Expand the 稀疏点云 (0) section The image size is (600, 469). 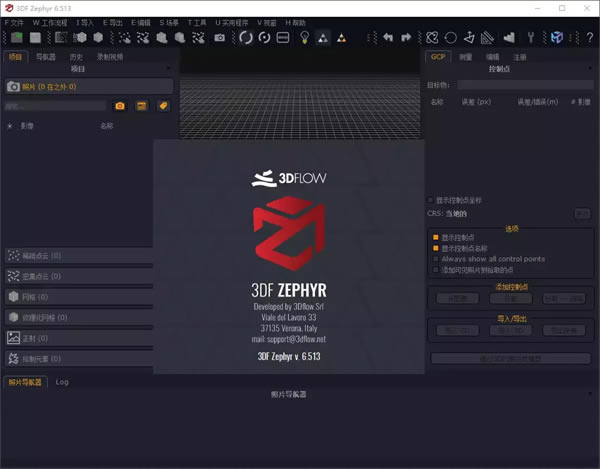coord(79,256)
